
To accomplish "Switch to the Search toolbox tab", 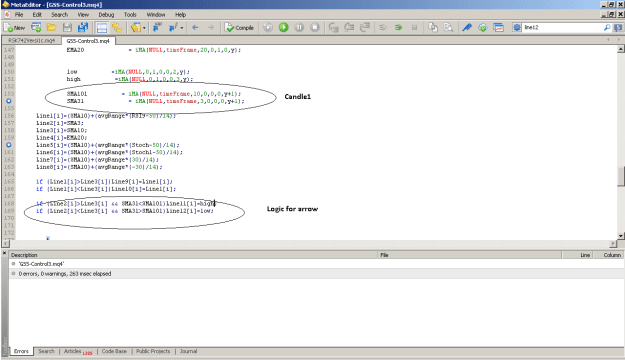I will (46, 351).
